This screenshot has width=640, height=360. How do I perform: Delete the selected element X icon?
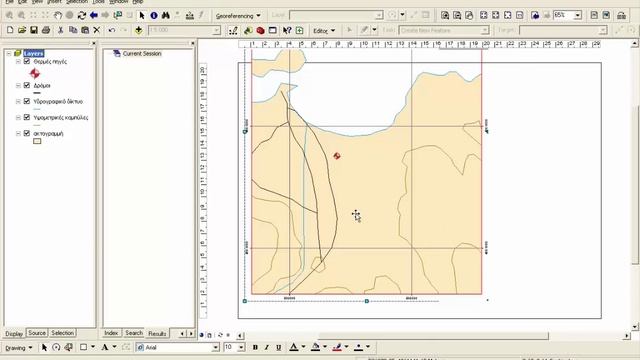[97, 30]
